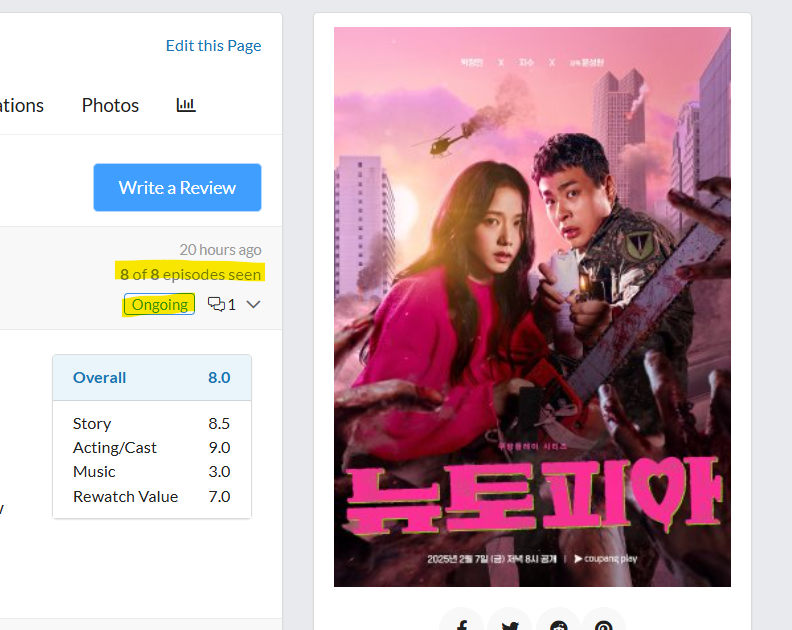The width and height of the screenshot is (792, 630).
Task: Click the Overall 8.0 rating header
Action: [x=152, y=377]
